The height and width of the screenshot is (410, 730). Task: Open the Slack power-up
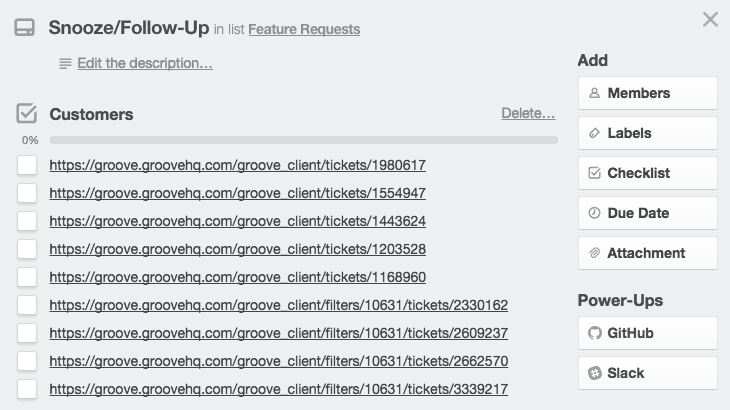tap(647, 373)
